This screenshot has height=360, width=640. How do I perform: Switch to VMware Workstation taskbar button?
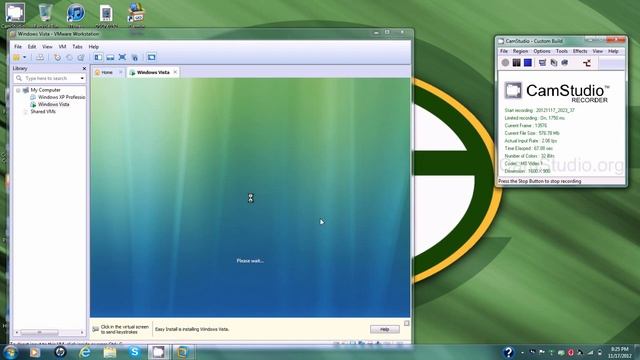click(x=182, y=352)
